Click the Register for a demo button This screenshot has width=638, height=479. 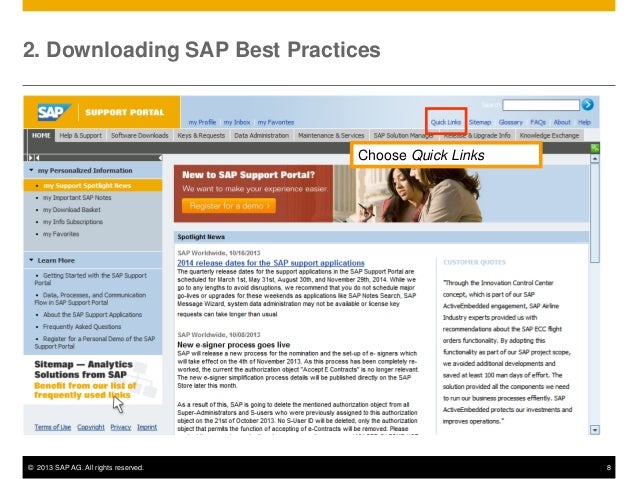(x=229, y=206)
